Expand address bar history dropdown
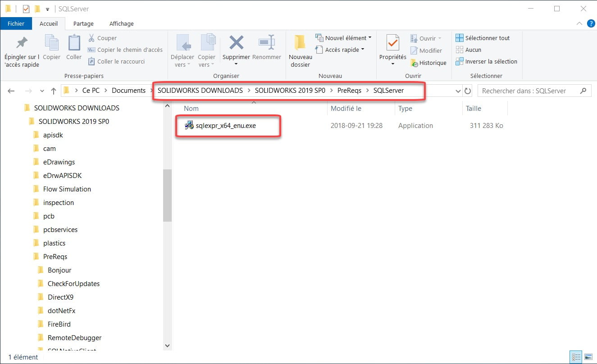Image resolution: width=597 pixels, height=364 pixels. click(x=458, y=91)
